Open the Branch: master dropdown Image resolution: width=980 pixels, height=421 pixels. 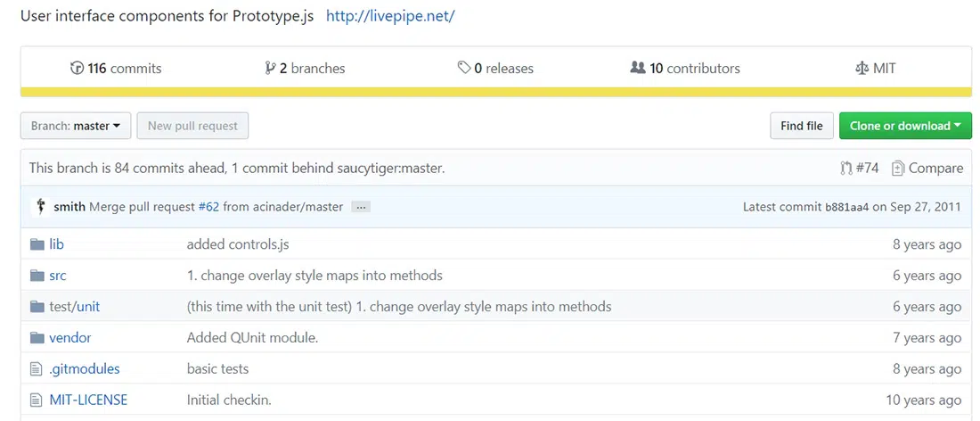tap(76, 126)
